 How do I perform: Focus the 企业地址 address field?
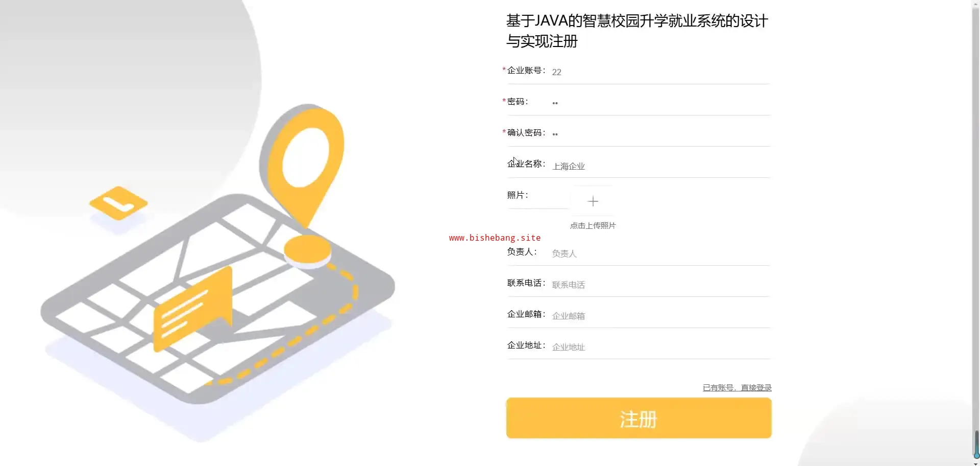click(660, 347)
